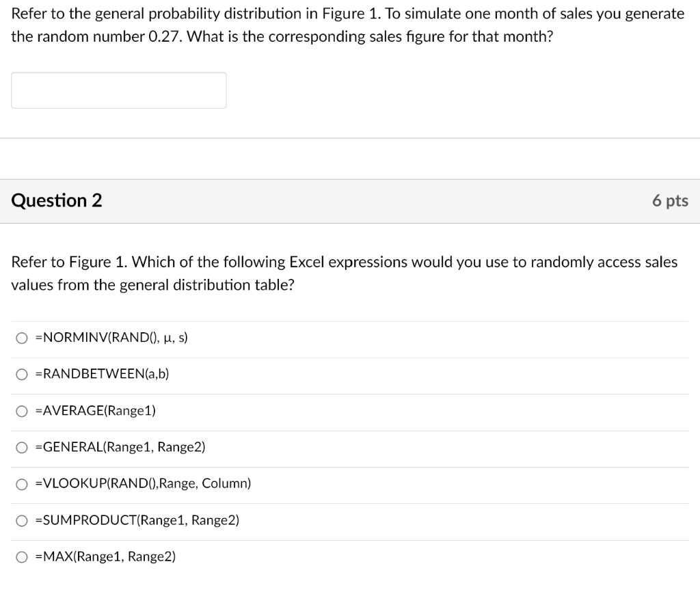
Task: Click inside the empty answer field above the divider
Action: click(x=118, y=90)
